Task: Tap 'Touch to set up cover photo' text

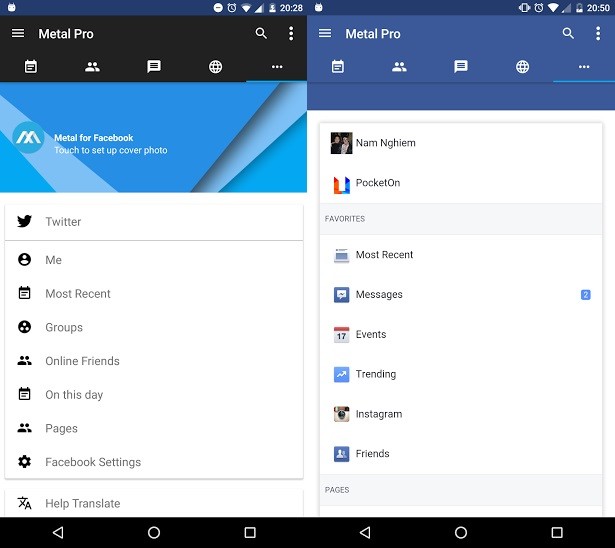Action: (111, 150)
